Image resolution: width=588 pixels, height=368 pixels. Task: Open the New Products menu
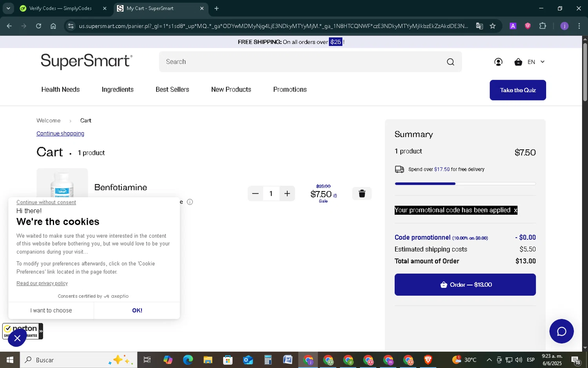tap(231, 90)
